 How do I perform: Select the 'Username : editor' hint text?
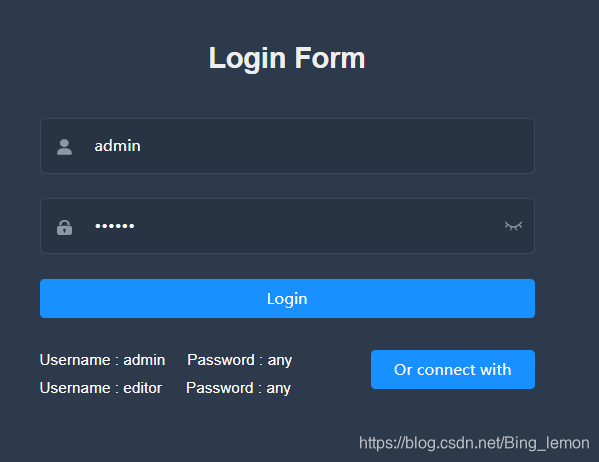click(x=101, y=388)
